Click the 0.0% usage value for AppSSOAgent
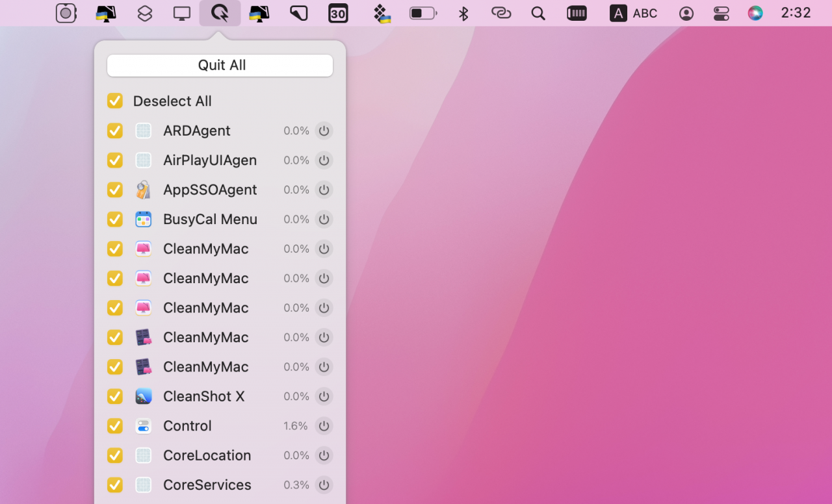The image size is (832, 504). [x=296, y=190]
